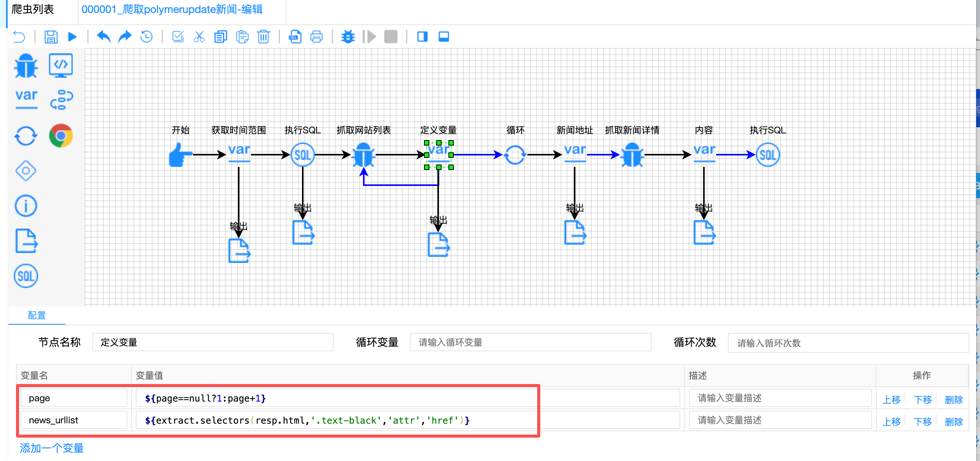Viewport: 980px width, 461px height.
Task: Click 删除 for the page variable
Action: click(953, 399)
